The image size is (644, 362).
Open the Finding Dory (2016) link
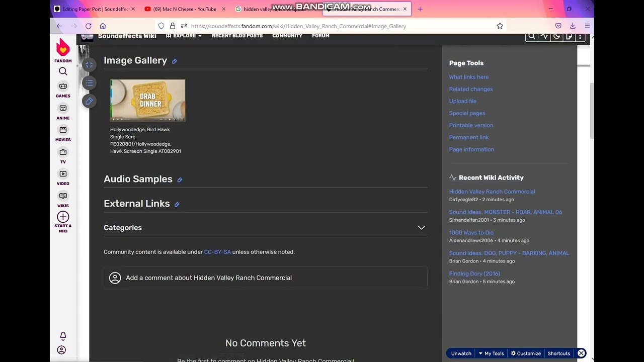pyautogui.click(x=474, y=274)
